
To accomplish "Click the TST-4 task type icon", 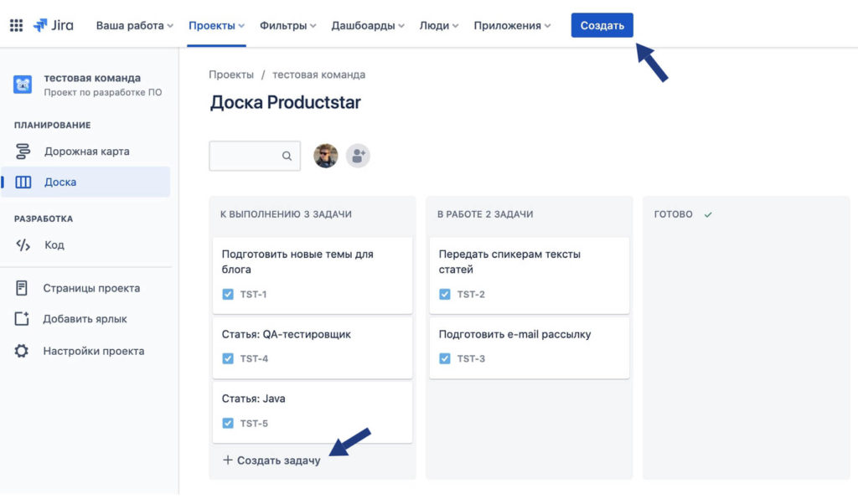I will pyautogui.click(x=228, y=358).
